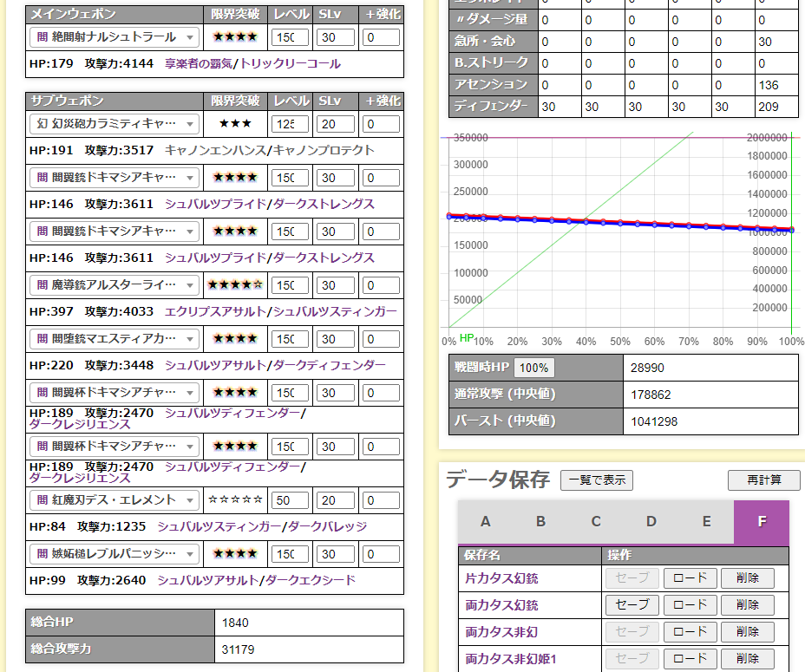
Task: Open the 嫉妬槌レブルパニッシ weapon dropdown
Action: [x=114, y=554]
